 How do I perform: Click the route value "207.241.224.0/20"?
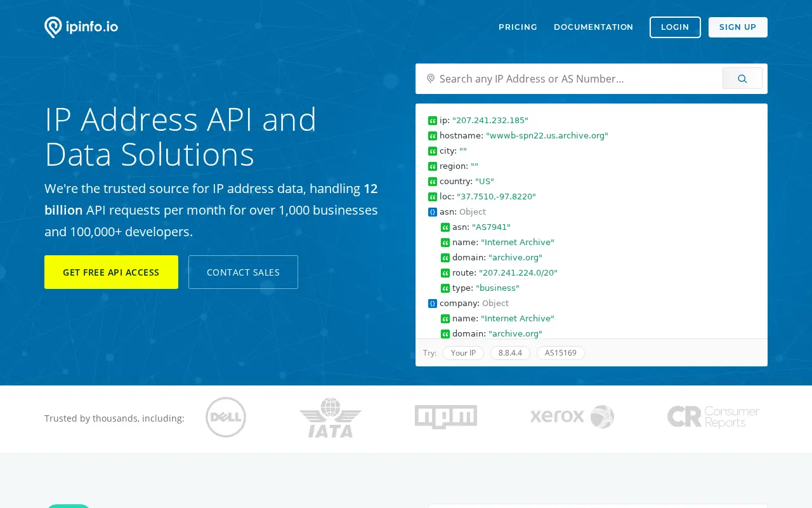tap(518, 273)
